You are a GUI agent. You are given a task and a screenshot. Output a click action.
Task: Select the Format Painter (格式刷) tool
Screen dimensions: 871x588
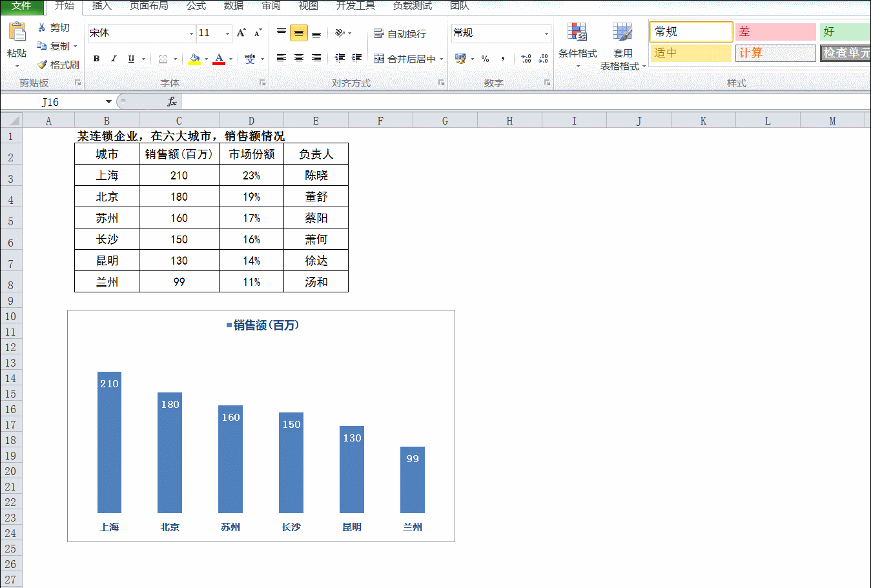(x=58, y=65)
